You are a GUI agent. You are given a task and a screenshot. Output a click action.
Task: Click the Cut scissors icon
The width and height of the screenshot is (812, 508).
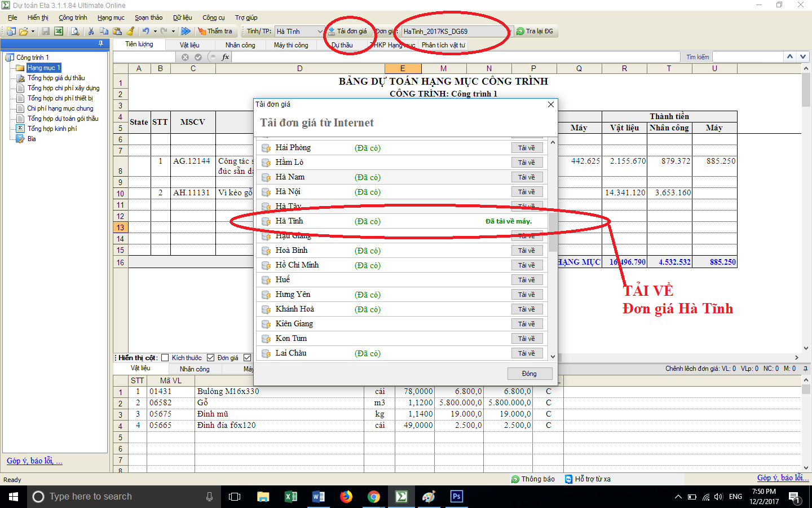click(x=91, y=32)
